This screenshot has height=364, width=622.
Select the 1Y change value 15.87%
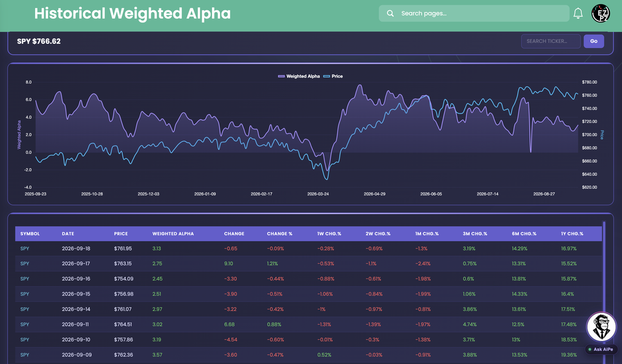(x=569, y=279)
